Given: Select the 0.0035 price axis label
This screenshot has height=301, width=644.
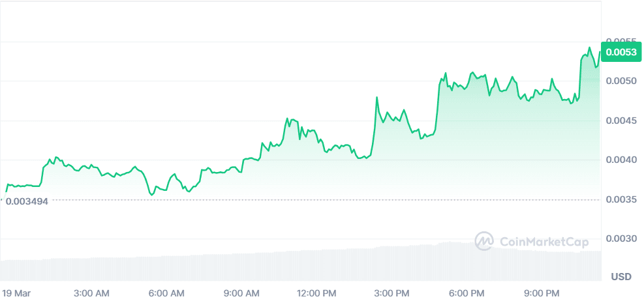Looking at the screenshot, I should tap(619, 200).
